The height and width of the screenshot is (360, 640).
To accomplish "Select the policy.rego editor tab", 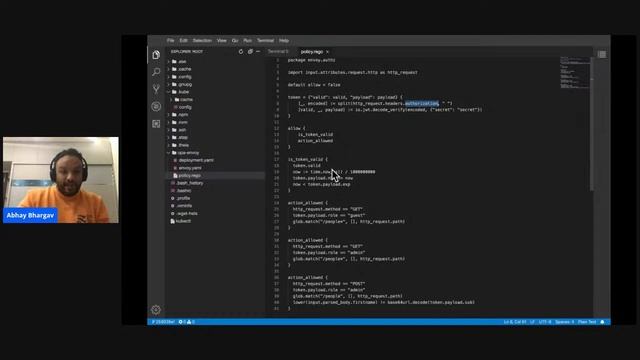I will click(x=311, y=52).
